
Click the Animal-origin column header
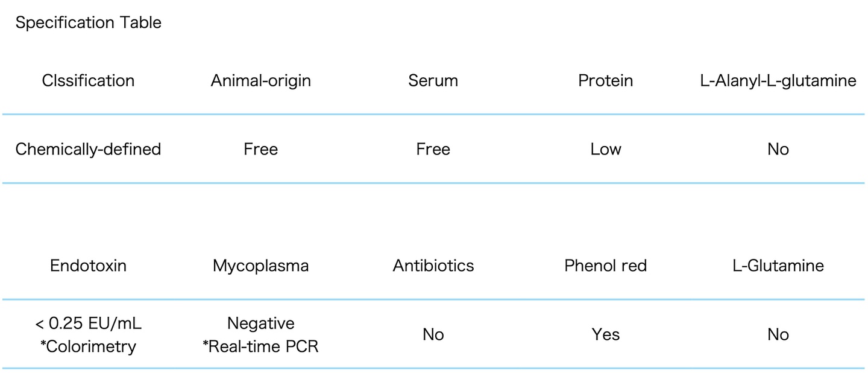point(261,80)
